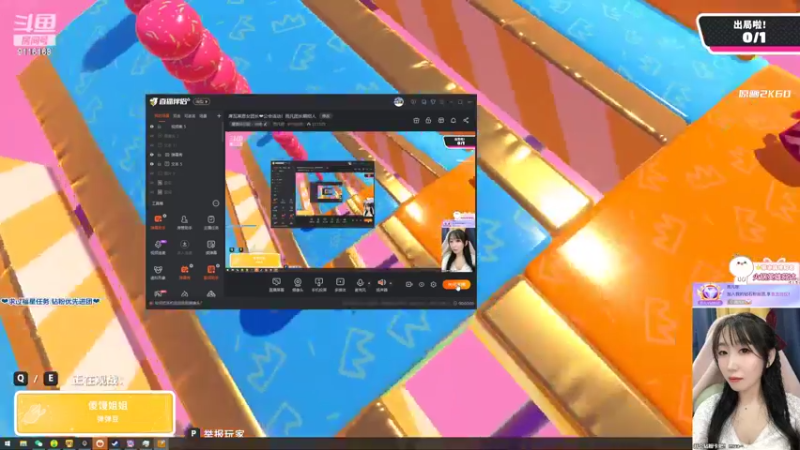Click the E key spectate prompt
Image resolution: width=800 pixels, height=450 pixels.
click(x=50, y=379)
